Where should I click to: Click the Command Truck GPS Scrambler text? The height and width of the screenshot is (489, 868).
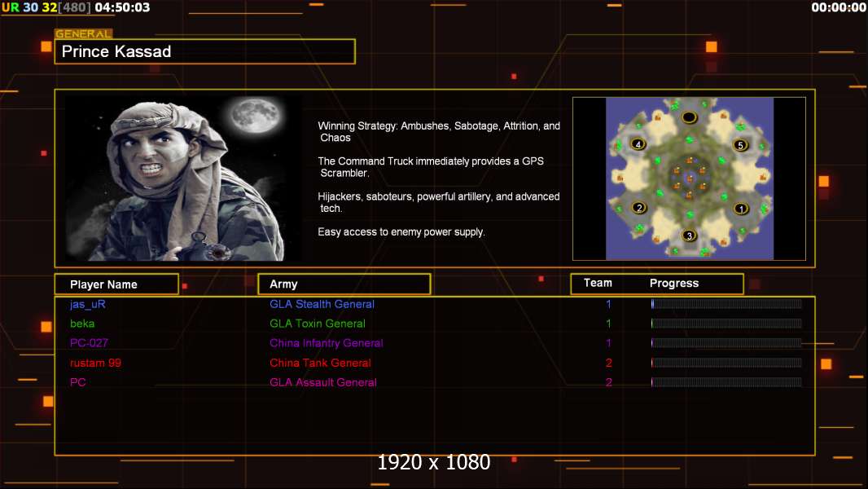point(431,167)
